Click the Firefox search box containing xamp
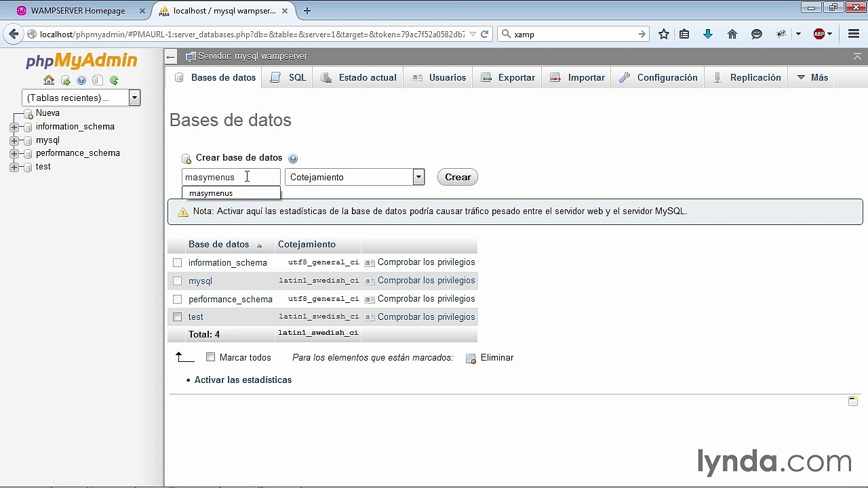This screenshot has width=868, height=488. point(574,34)
